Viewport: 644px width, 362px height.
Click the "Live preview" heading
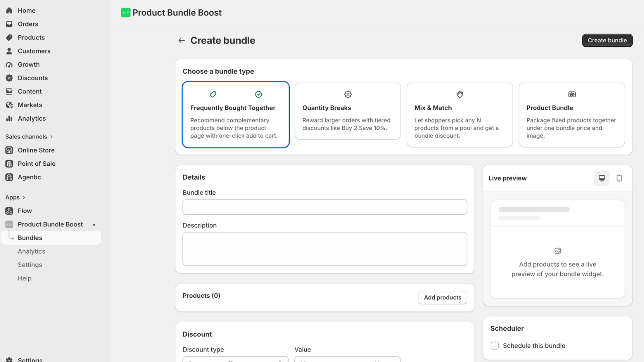(507, 178)
